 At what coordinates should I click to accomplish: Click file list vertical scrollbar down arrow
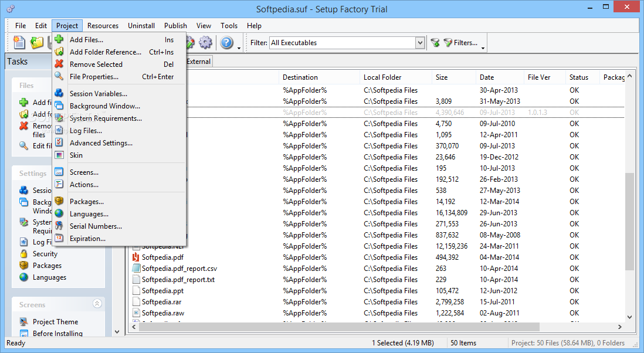coord(629,317)
